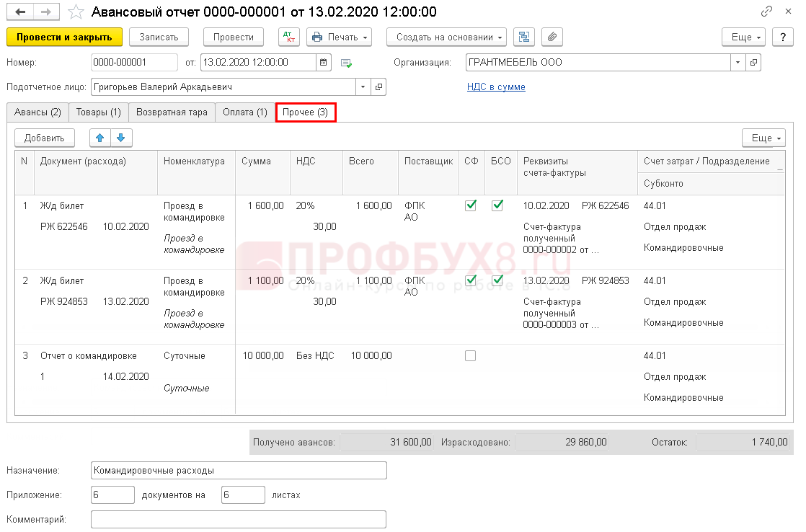806x532 pixels.
Task: Move row down with the blue arrow
Action: 120,138
